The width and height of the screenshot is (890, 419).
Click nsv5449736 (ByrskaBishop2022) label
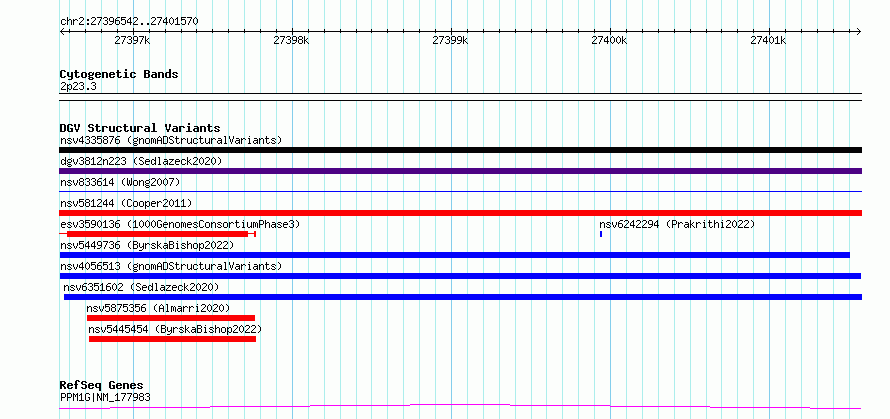pyautogui.click(x=147, y=245)
